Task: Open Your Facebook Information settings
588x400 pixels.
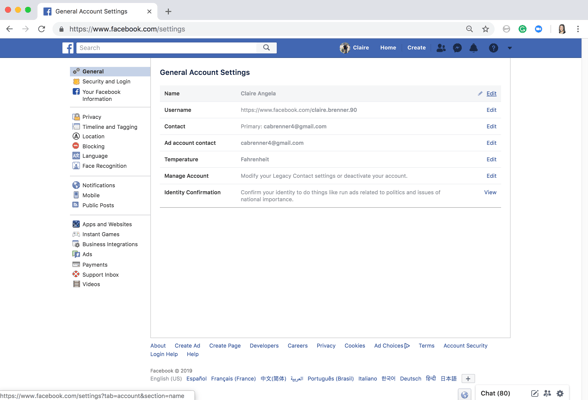Action: [101, 95]
